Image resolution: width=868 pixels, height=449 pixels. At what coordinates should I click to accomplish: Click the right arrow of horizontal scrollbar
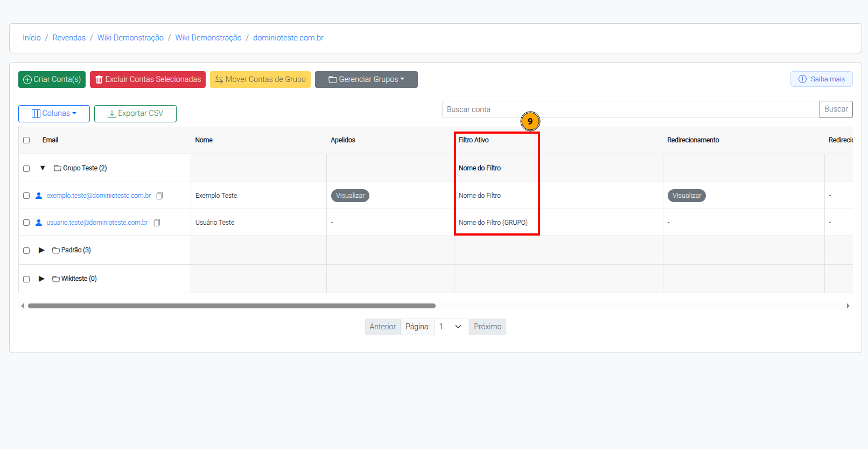pyautogui.click(x=848, y=306)
